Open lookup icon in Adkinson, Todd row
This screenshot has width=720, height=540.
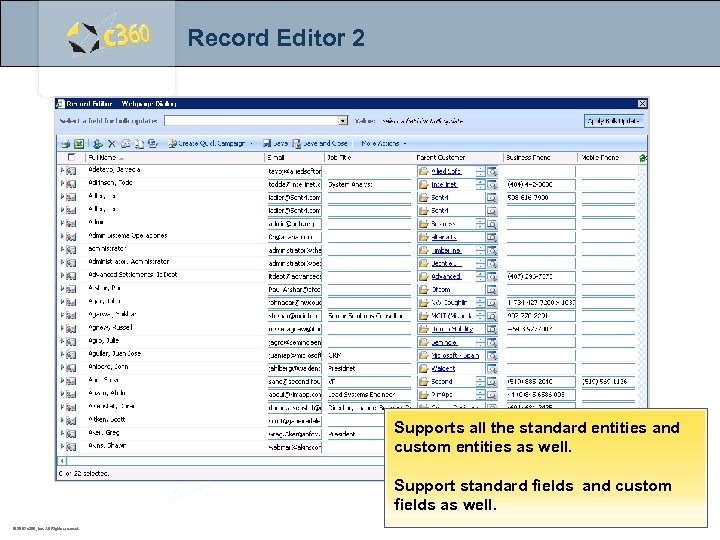pyautogui.click(x=492, y=185)
